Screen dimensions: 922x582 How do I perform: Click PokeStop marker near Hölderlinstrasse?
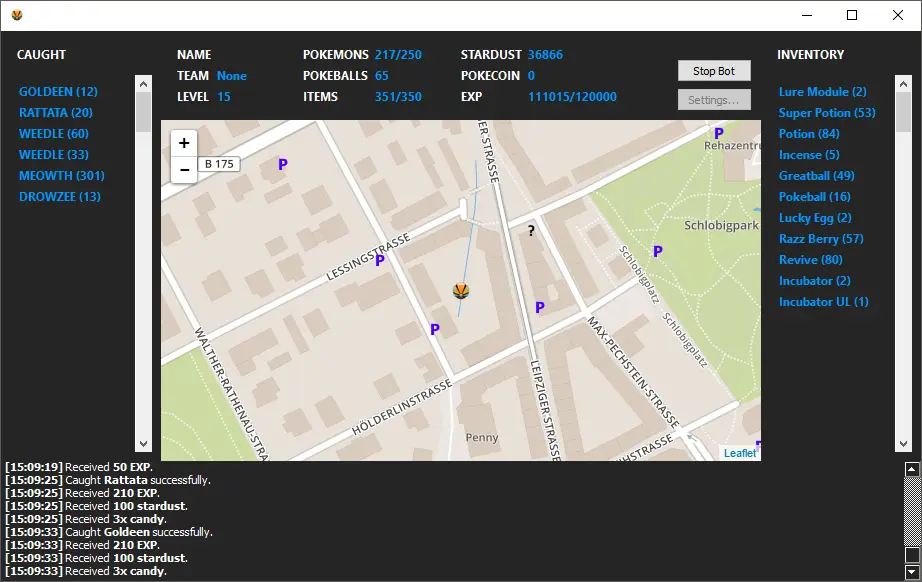point(435,329)
